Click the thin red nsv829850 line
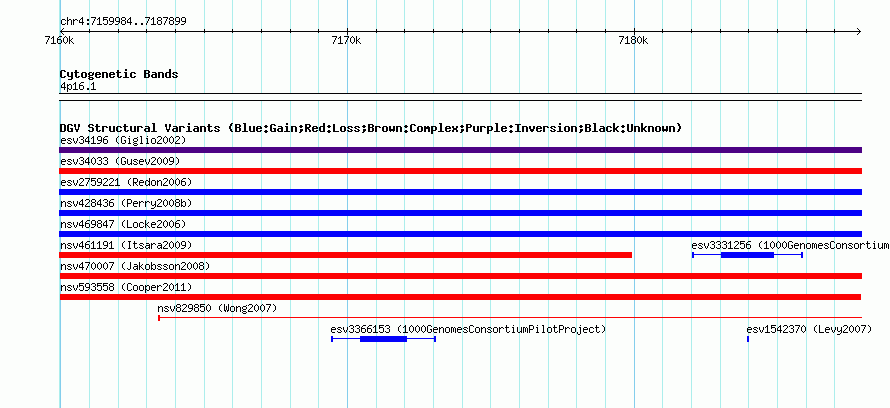890x408 pixels. click(510, 318)
